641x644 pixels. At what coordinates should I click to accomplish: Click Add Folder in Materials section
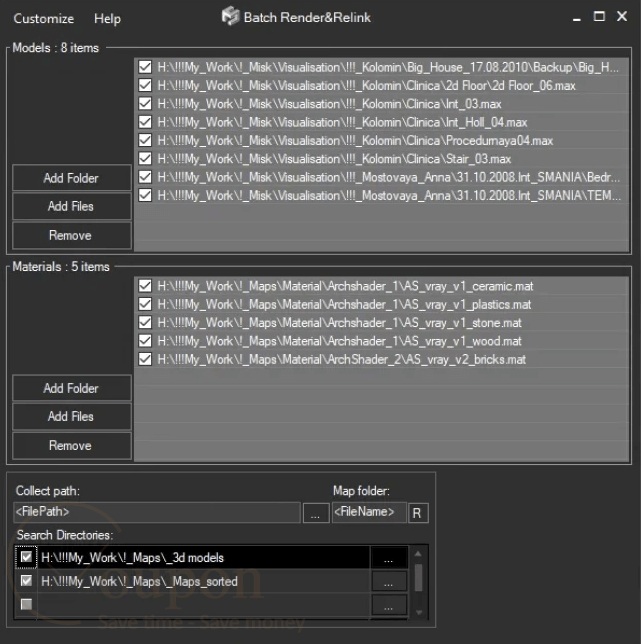tap(72, 388)
